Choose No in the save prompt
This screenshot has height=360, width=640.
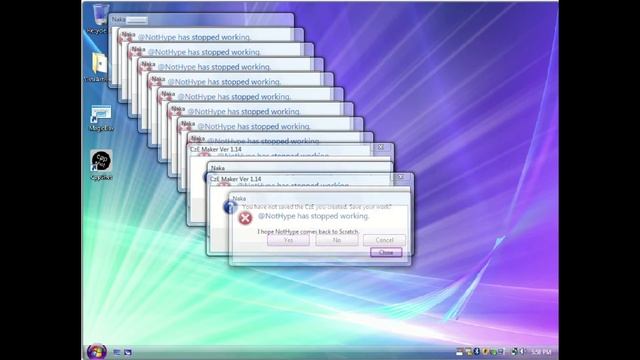click(336, 240)
